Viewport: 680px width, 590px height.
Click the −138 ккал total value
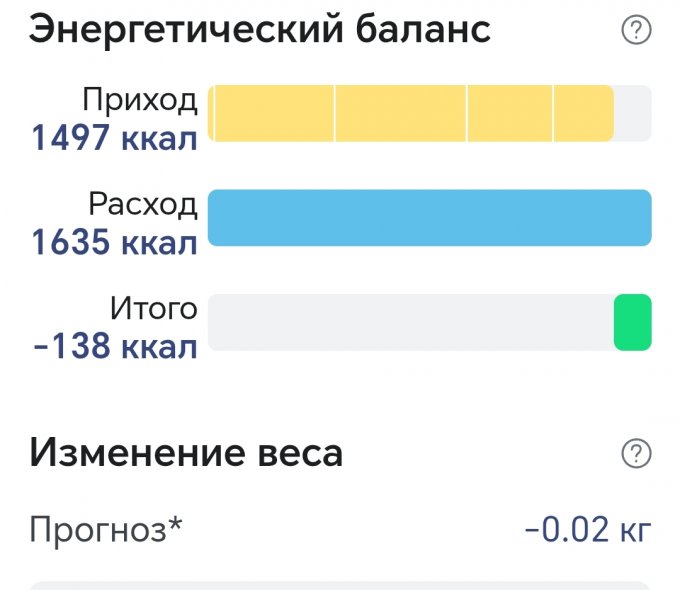pos(114,347)
